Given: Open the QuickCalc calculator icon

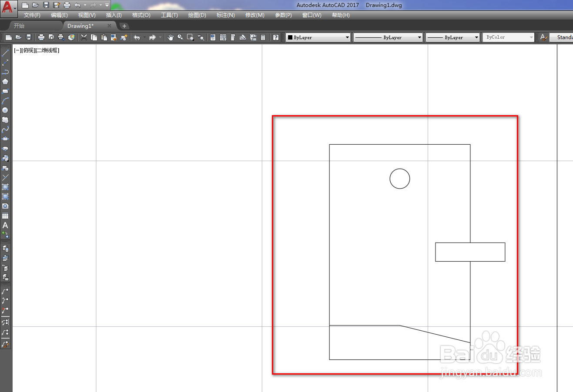Looking at the screenshot, I should [x=263, y=37].
